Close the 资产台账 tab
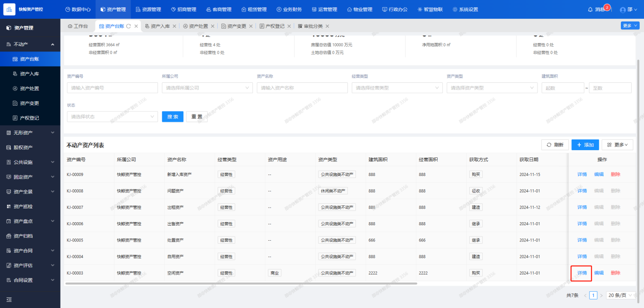The height and width of the screenshot is (308, 644). [136, 26]
